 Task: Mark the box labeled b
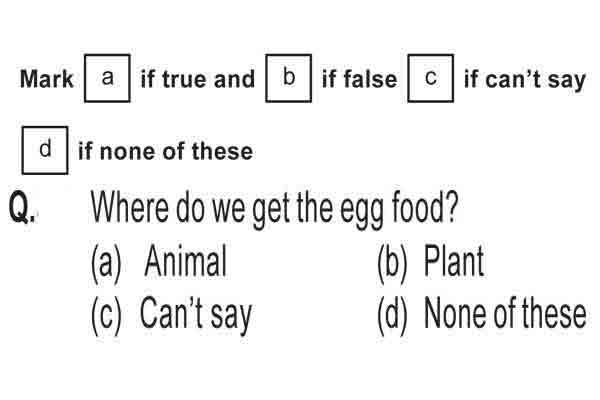[x=289, y=78]
